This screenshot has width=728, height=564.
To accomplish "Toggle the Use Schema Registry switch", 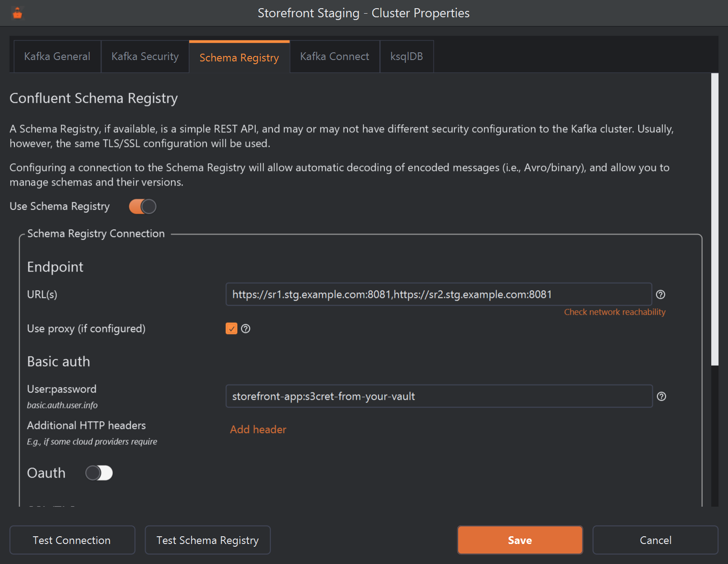I will [x=142, y=206].
